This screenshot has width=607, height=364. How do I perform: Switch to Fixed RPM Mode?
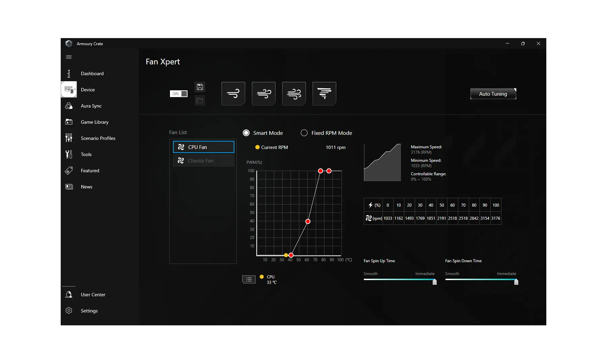coord(304,133)
